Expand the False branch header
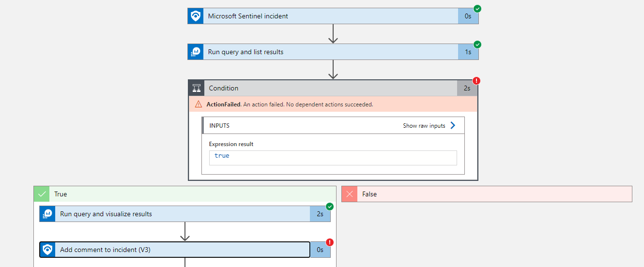This screenshot has height=267, width=644. (487, 194)
